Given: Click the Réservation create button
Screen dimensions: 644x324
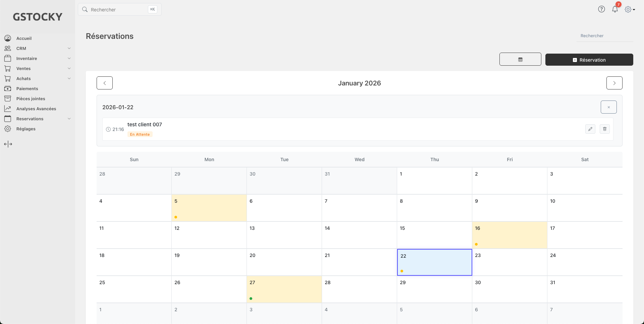Looking at the screenshot, I should point(589,60).
